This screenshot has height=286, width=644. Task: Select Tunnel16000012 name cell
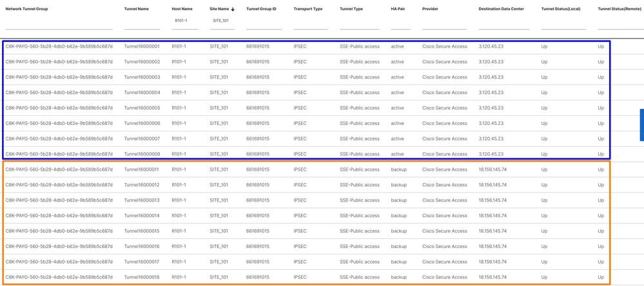click(142, 185)
